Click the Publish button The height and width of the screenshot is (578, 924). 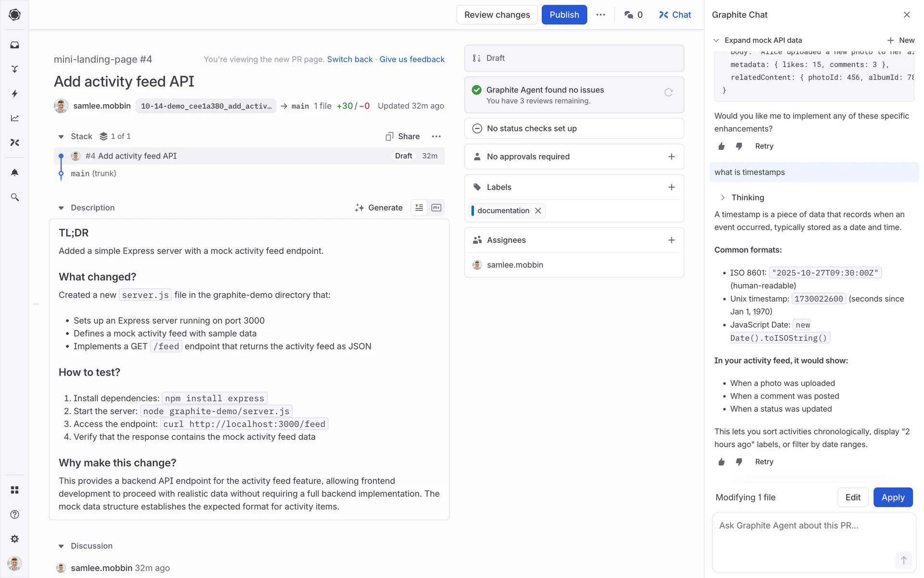click(x=564, y=15)
